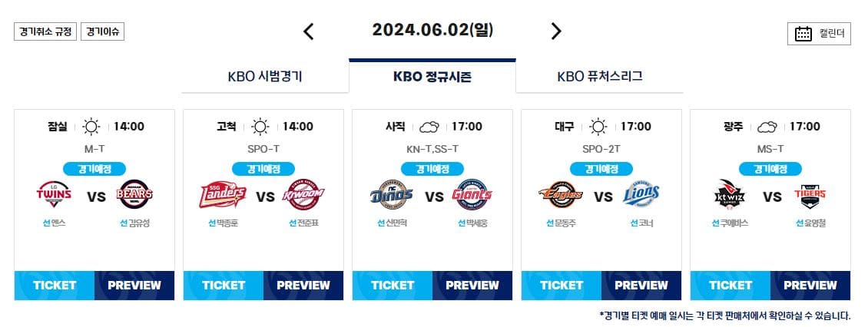Image resolution: width=868 pixels, height=327 pixels.
Task: Open the 캘린더 calendar picker
Action: (x=819, y=34)
